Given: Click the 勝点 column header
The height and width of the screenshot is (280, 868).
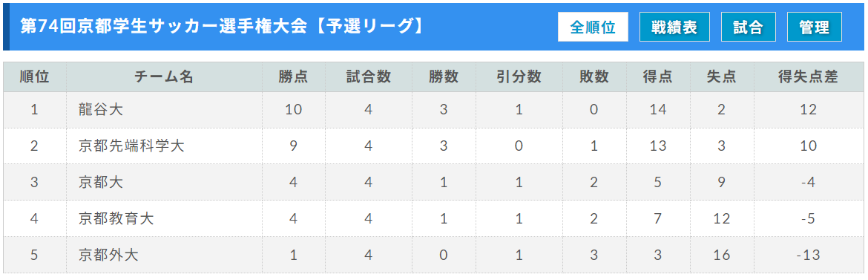Looking at the screenshot, I should click(293, 77).
